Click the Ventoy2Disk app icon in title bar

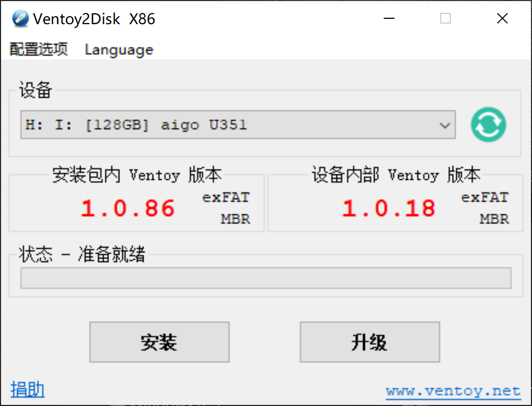pos(20,19)
